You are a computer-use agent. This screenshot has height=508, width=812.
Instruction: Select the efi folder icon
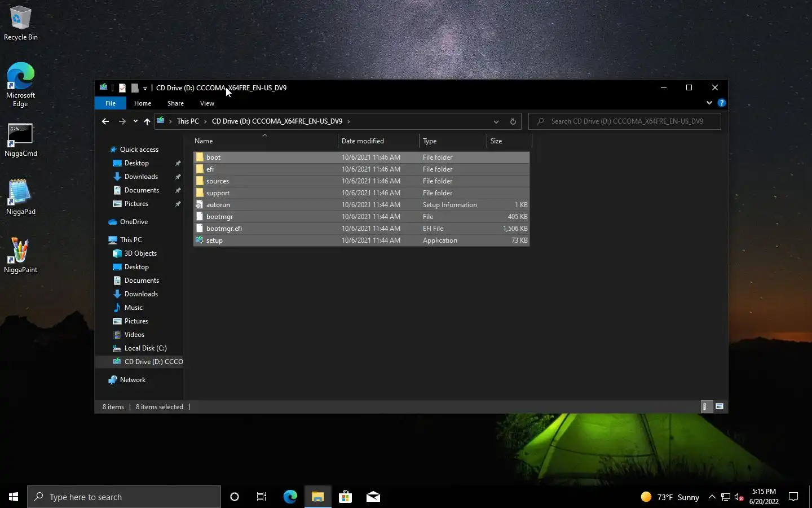pos(200,169)
